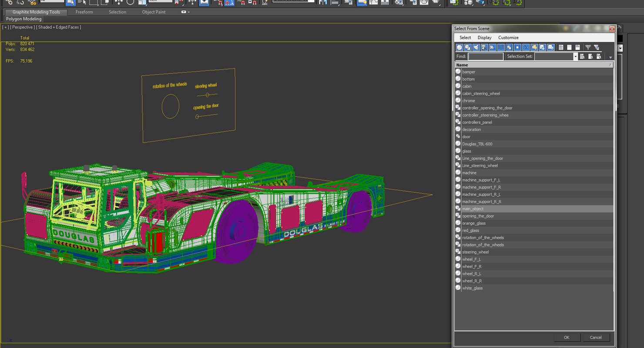Screen dimensions: 644x348
Task: Toggle Display XRefs filter icon
Action: (x=517, y=47)
